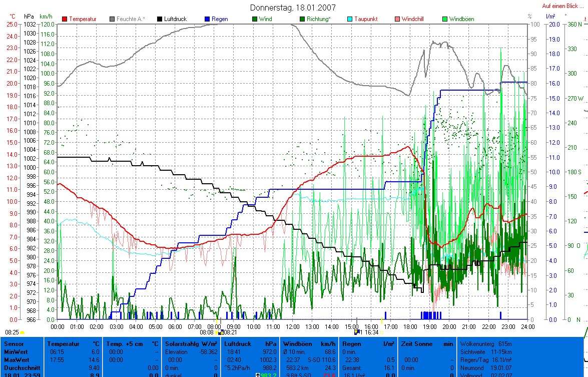Select the pink Windchill legend square
The height and width of the screenshot is (377, 588).
(397, 19)
